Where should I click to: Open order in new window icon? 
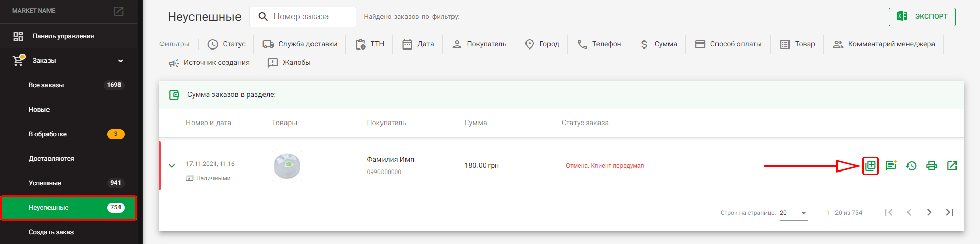pos(952,166)
